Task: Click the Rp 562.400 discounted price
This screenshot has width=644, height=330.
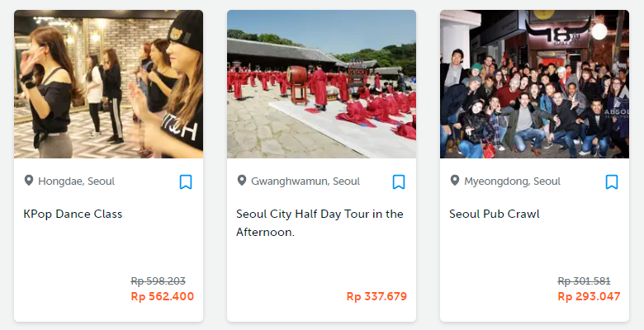Action: 163,296
